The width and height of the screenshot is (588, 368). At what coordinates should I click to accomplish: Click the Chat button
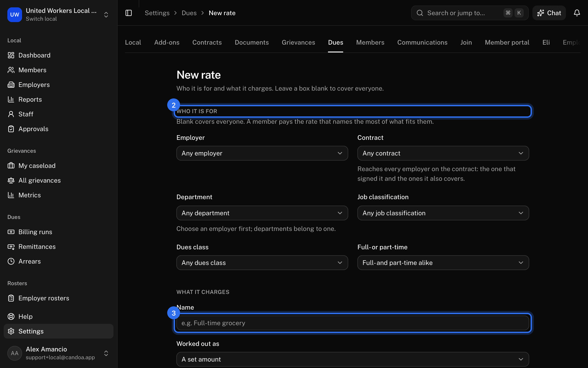tap(549, 13)
